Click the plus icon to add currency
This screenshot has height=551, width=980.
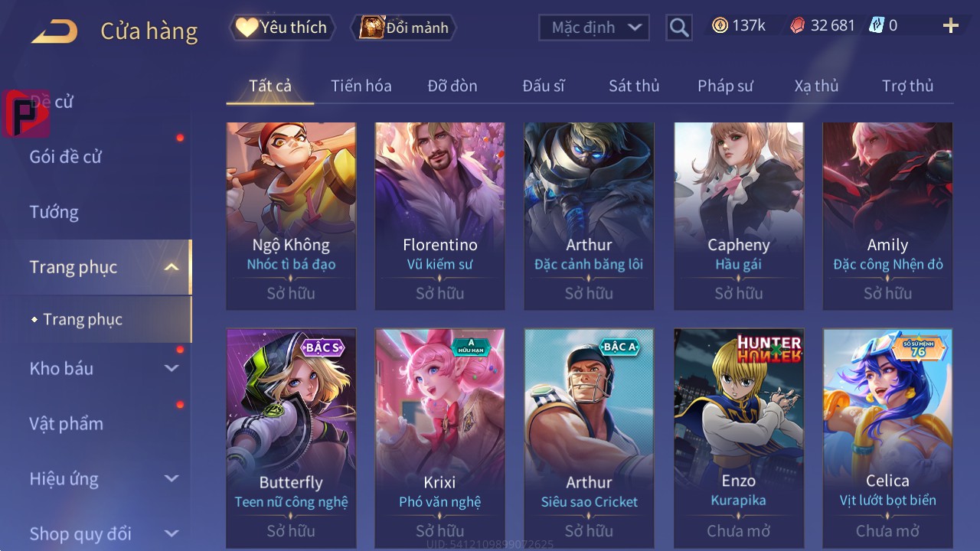pos(951,26)
